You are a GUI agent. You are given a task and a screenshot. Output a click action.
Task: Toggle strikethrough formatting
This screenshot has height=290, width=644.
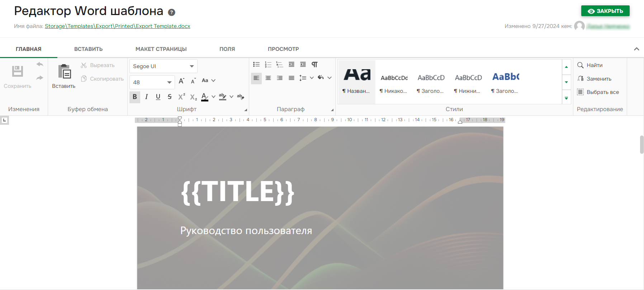170,97
